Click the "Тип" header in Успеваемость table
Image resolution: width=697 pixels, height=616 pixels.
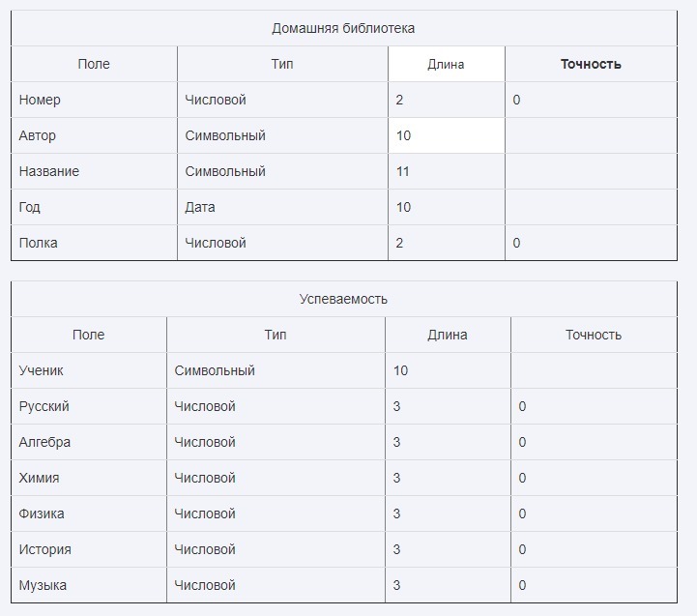coord(276,335)
